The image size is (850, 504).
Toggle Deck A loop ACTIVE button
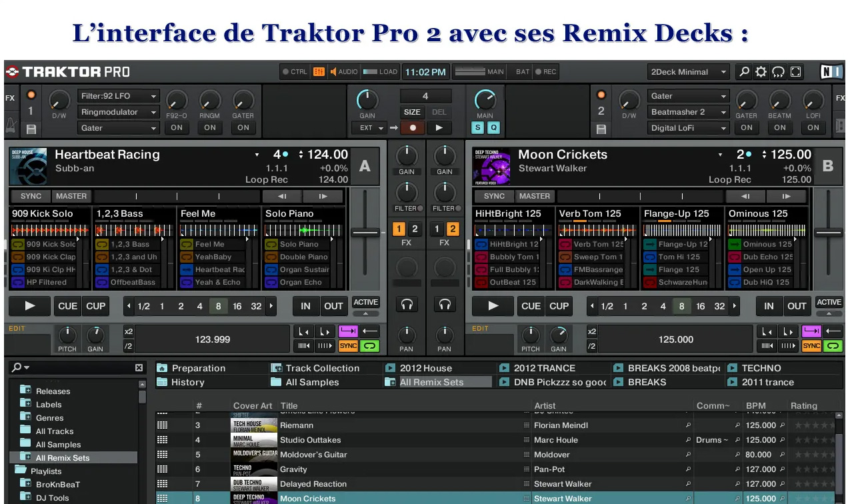tap(365, 302)
